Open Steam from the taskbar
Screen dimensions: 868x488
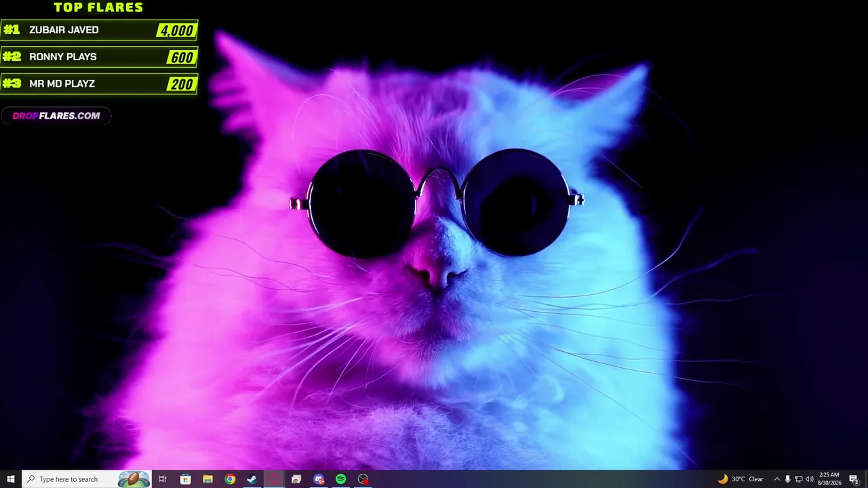252,479
